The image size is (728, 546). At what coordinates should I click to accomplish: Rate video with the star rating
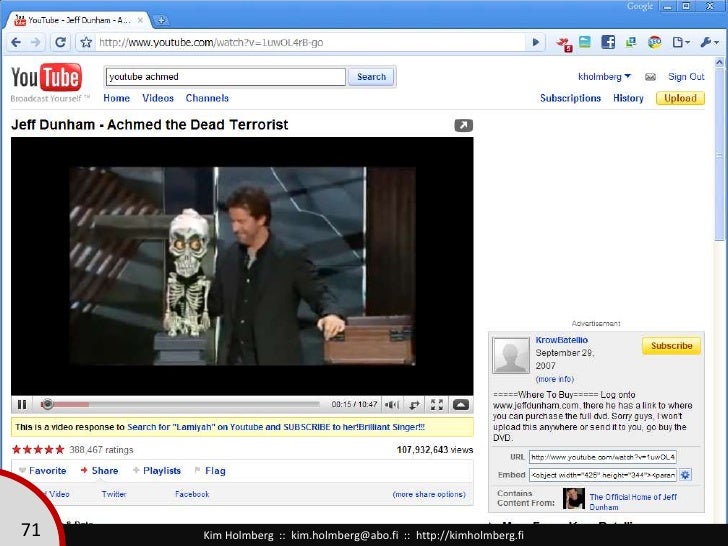(x=38, y=449)
